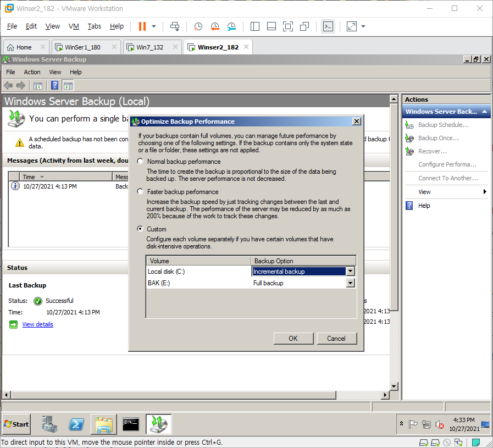The height and width of the screenshot is (448, 493).
Task: Open the View details link
Action: coord(38,324)
